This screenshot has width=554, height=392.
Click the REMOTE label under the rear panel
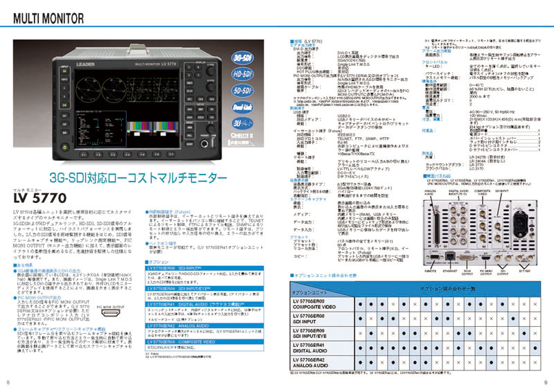[430, 271]
